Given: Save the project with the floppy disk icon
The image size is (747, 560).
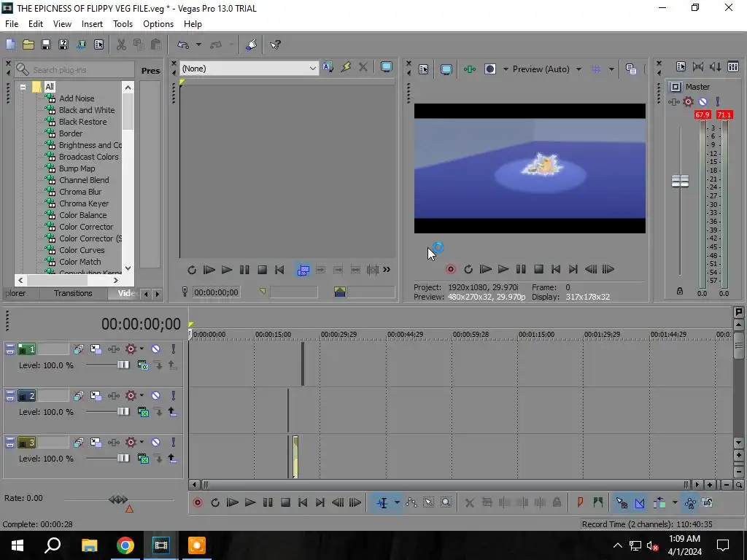Looking at the screenshot, I should (x=46, y=44).
